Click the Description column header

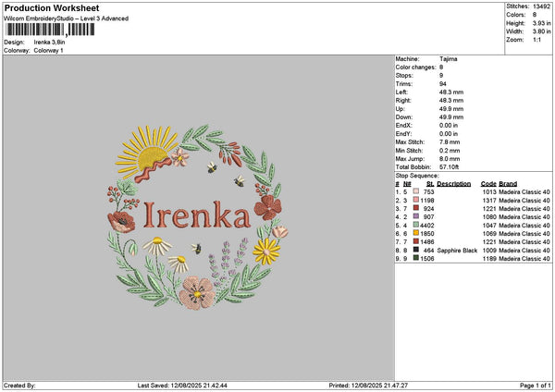pyautogui.click(x=453, y=183)
